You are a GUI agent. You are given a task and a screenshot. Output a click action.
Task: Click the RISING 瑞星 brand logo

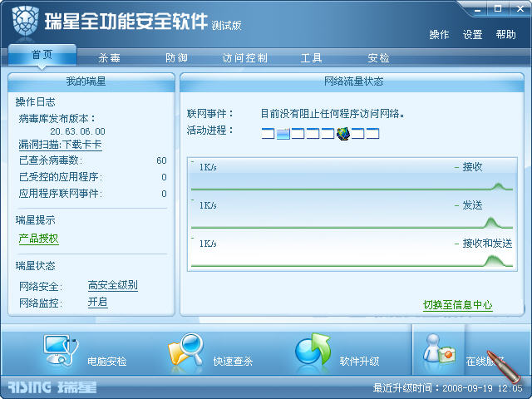(x=52, y=387)
